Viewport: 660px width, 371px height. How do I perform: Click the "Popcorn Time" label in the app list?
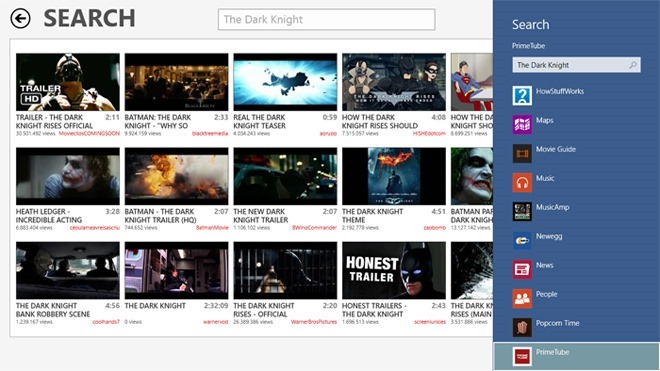[557, 323]
